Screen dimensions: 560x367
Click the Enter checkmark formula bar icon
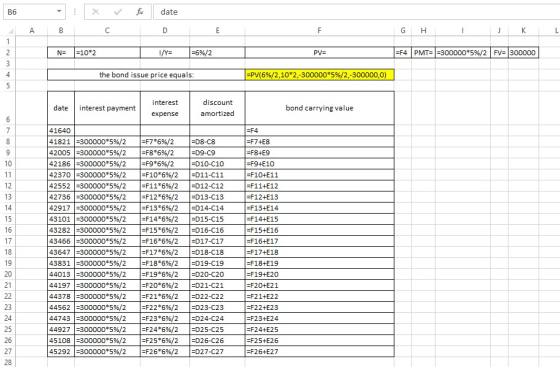point(118,12)
